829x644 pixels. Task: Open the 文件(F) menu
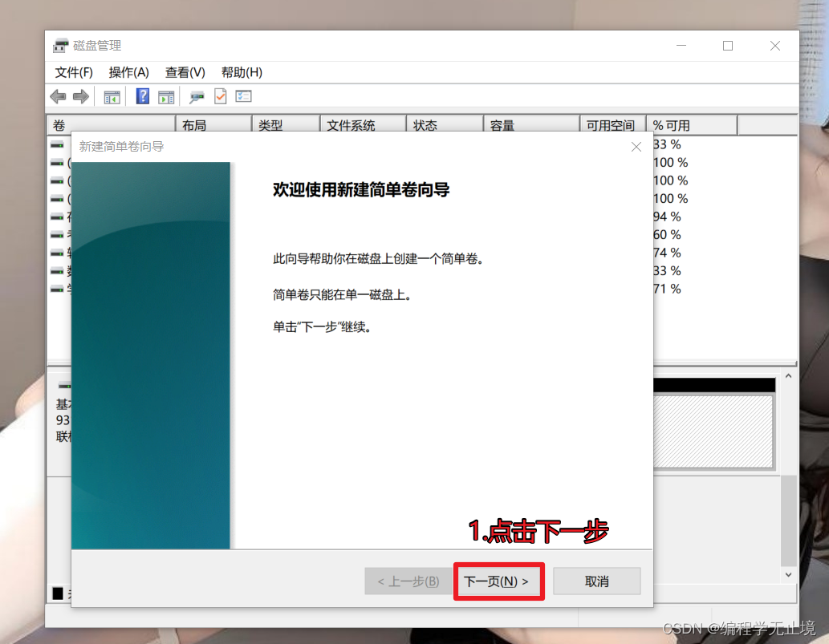[74, 72]
